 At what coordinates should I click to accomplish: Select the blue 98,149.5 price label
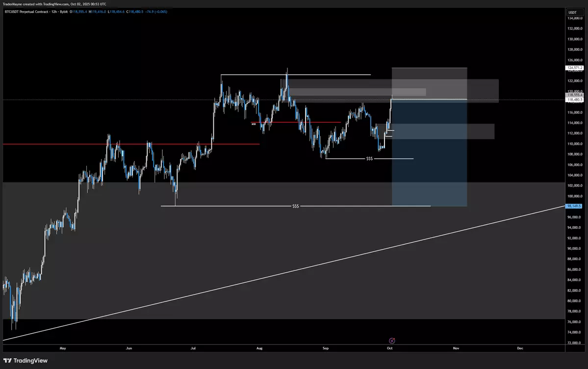(574, 207)
